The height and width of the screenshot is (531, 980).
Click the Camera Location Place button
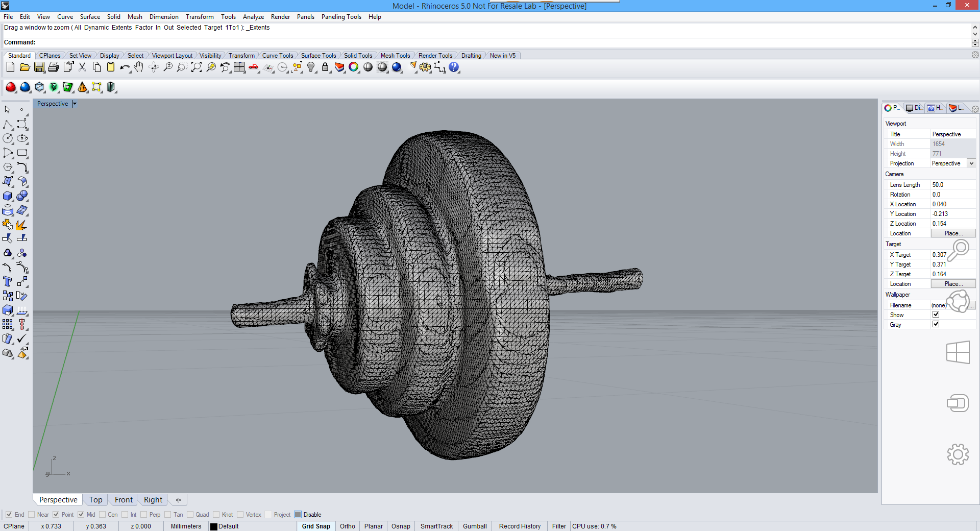(953, 233)
